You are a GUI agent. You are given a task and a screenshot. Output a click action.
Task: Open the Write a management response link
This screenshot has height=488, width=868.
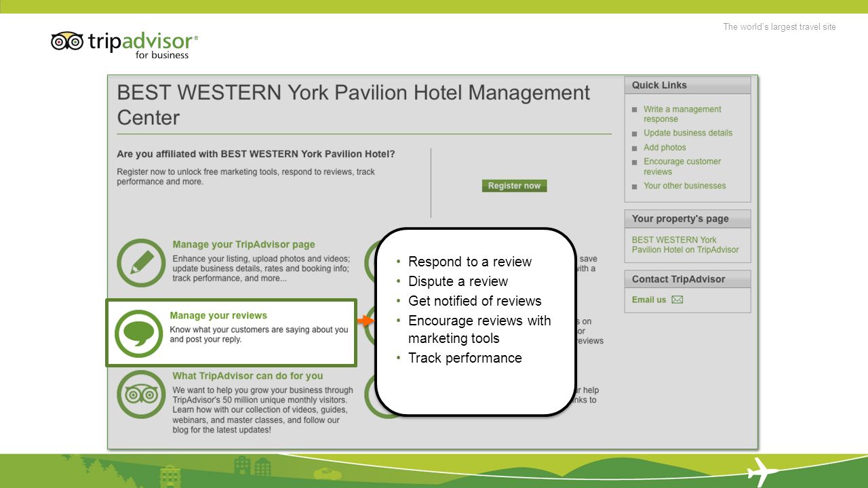682,114
